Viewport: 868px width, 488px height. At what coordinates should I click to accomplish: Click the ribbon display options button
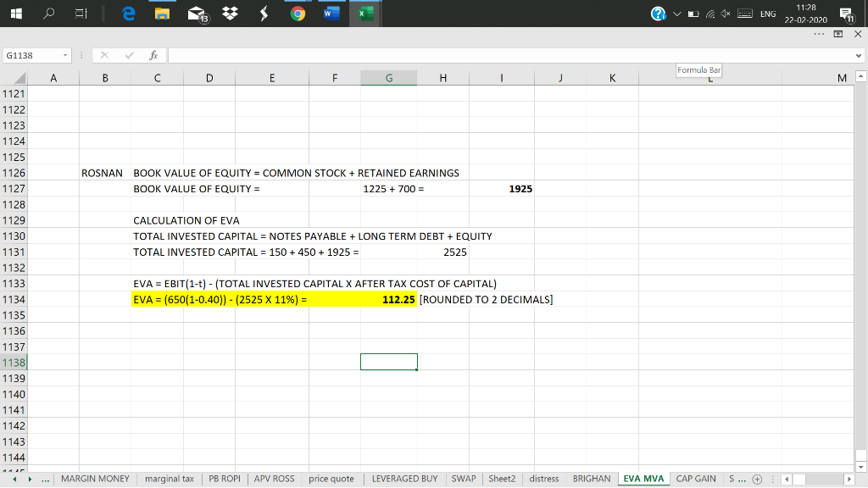pos(836,35)
